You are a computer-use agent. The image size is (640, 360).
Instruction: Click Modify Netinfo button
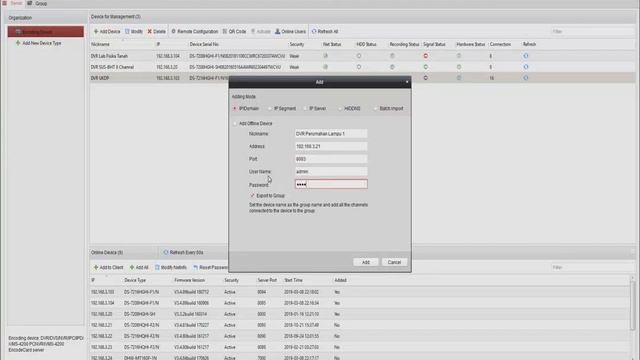point(171,267)
